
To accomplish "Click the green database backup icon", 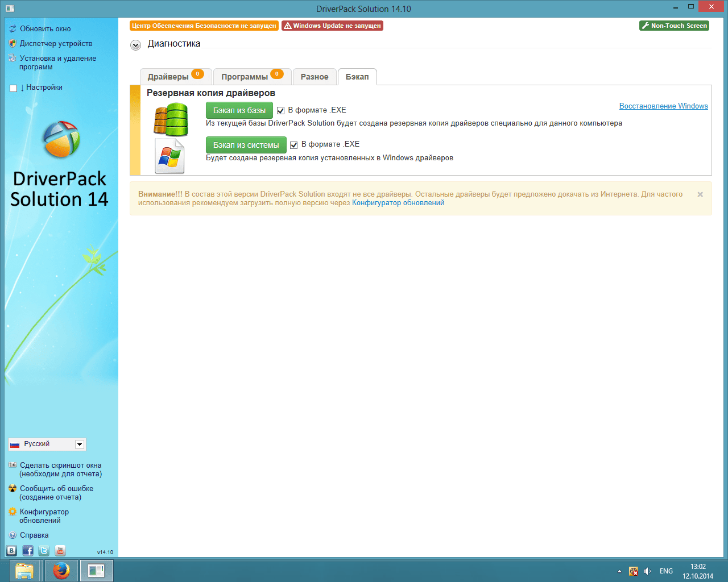I will tap(171, 119).
